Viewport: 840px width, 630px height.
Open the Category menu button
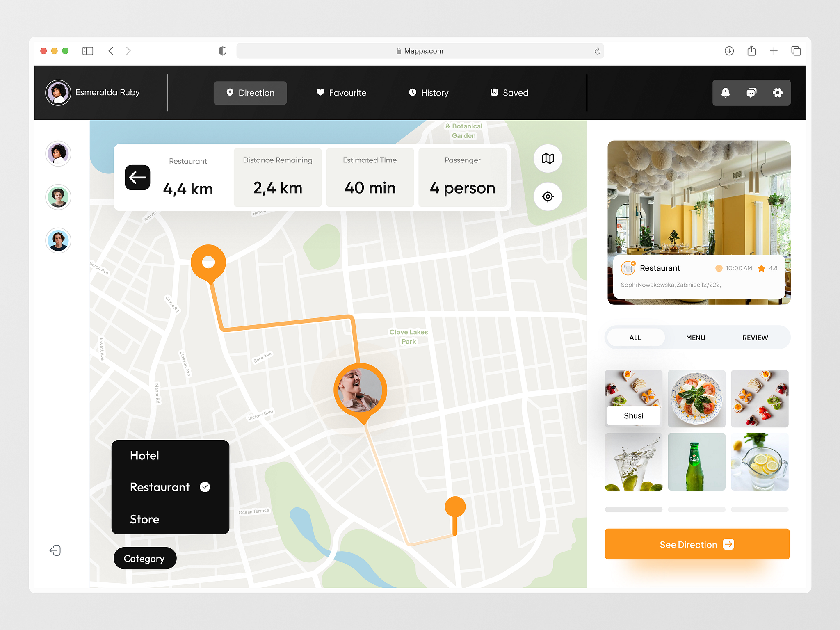pos(144,558)
